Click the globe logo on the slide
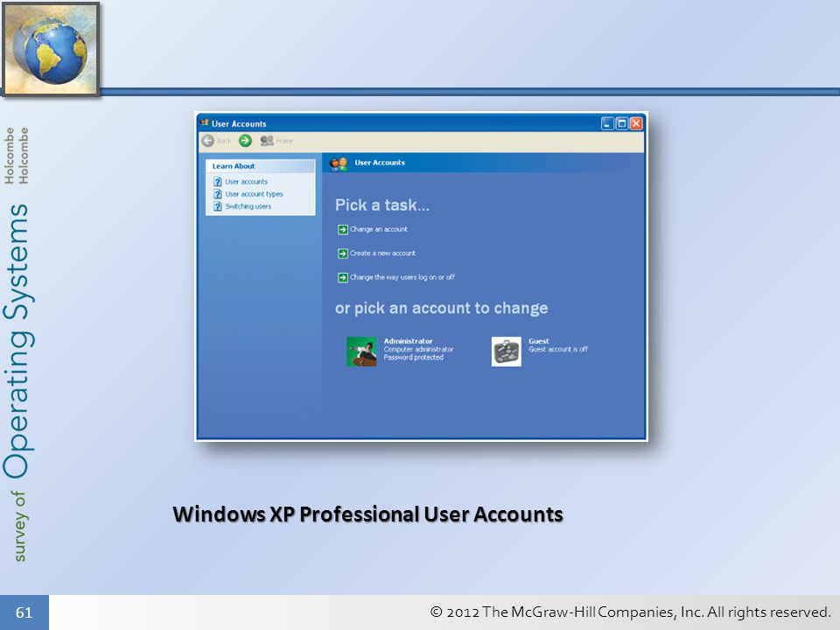Image resolution: width=840 pixels, height=630 pixels. point(51,49)
